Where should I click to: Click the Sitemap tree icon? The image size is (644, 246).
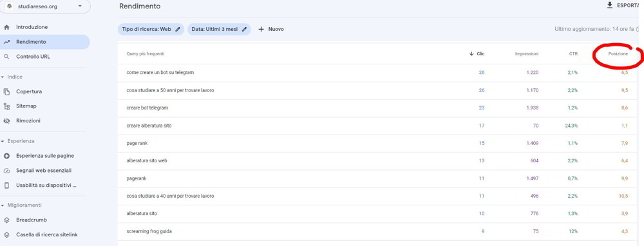tap(6, 106)
